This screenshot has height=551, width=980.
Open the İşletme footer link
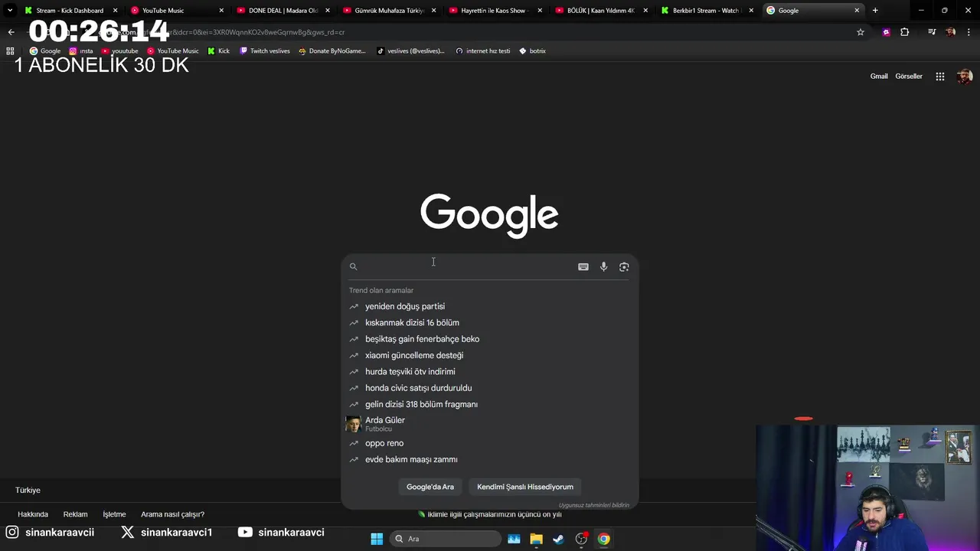coord(114,514)
